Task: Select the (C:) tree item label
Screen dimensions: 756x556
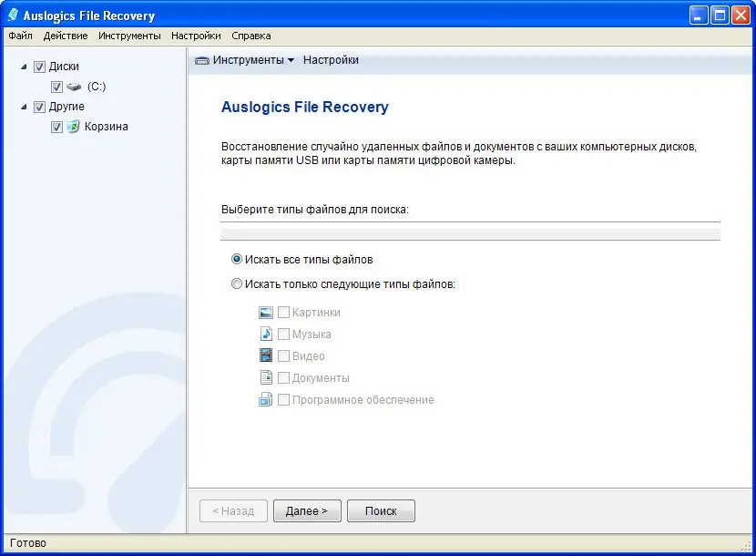Action: click(97, 87)
